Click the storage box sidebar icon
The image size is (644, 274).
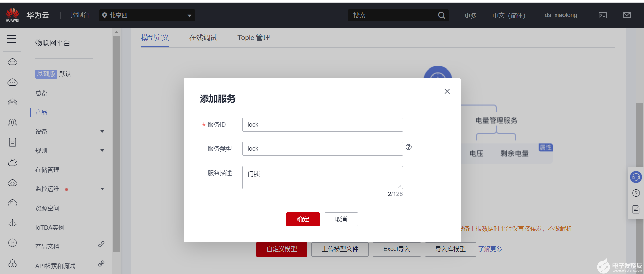[12, 142]
